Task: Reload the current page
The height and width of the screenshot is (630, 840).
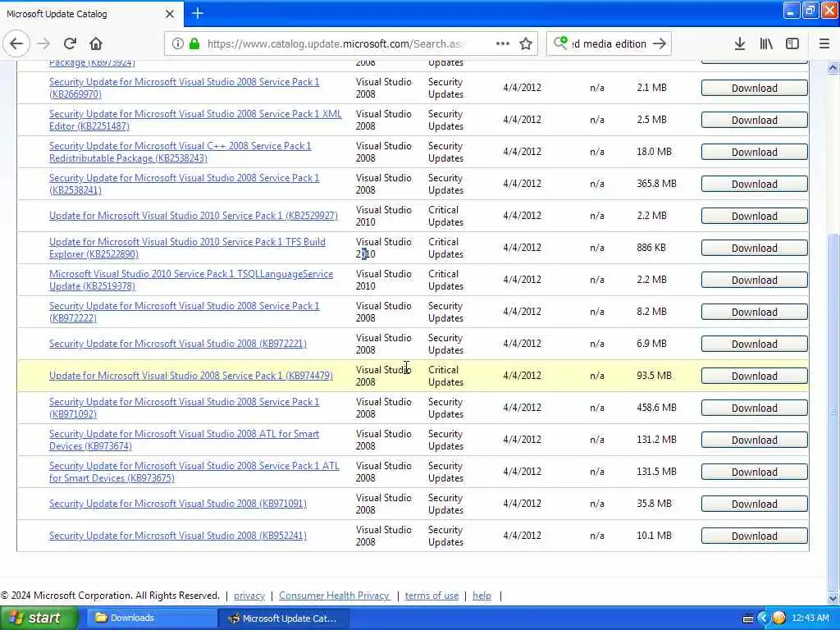Action: pyautogui.click(x=70, y=44)
